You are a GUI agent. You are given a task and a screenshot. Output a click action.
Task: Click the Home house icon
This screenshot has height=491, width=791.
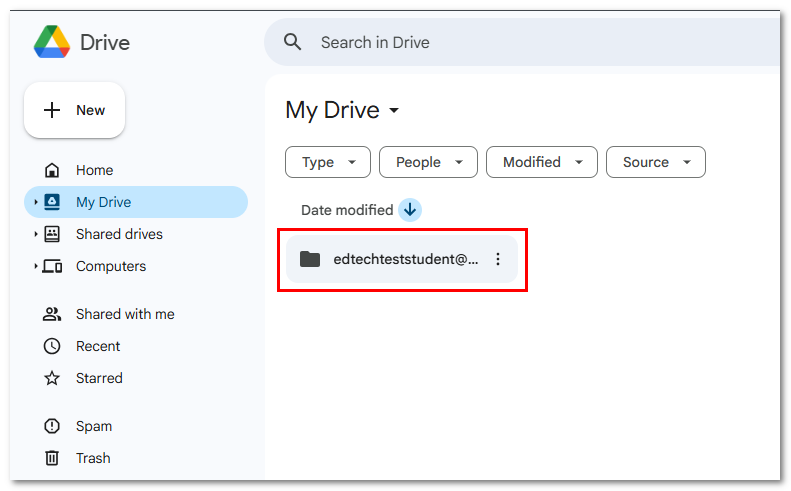coord(52,170)
